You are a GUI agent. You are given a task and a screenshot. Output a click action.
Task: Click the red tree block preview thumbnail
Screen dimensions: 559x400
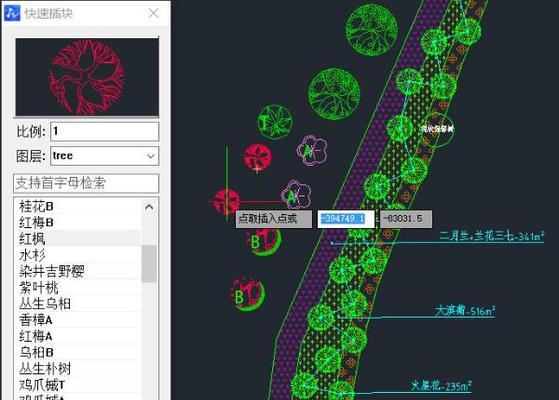click(87, 77)
